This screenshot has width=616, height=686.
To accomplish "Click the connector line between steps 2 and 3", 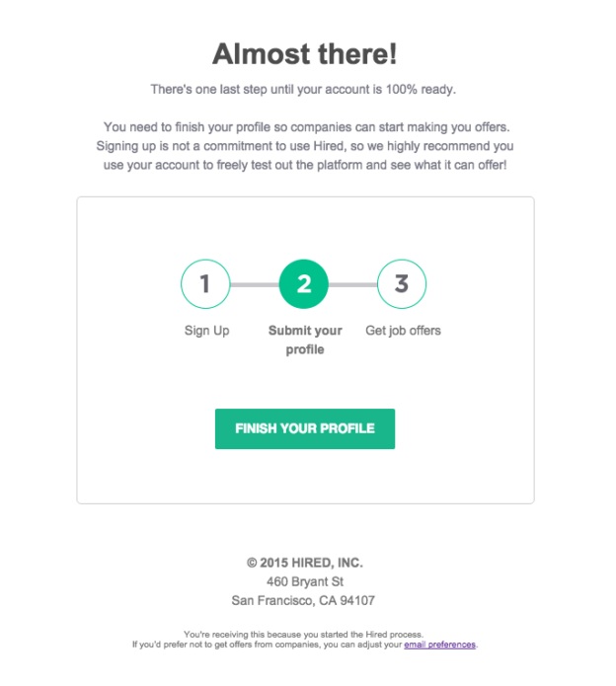I will pyautogui.click(x=352, y=285).
